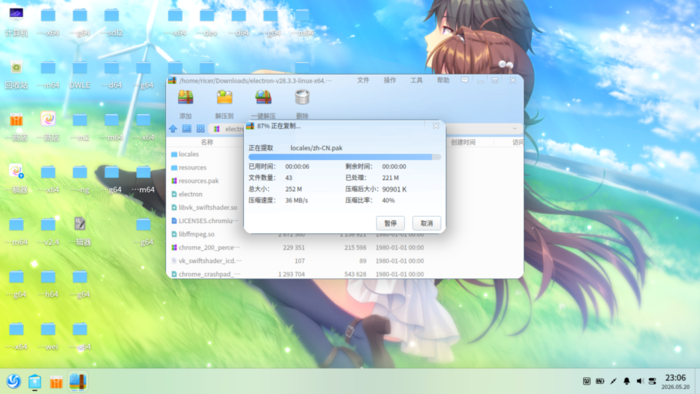The image size is (700, 394).
Task: Click the pen tray icon
Action: pos(613,381)
